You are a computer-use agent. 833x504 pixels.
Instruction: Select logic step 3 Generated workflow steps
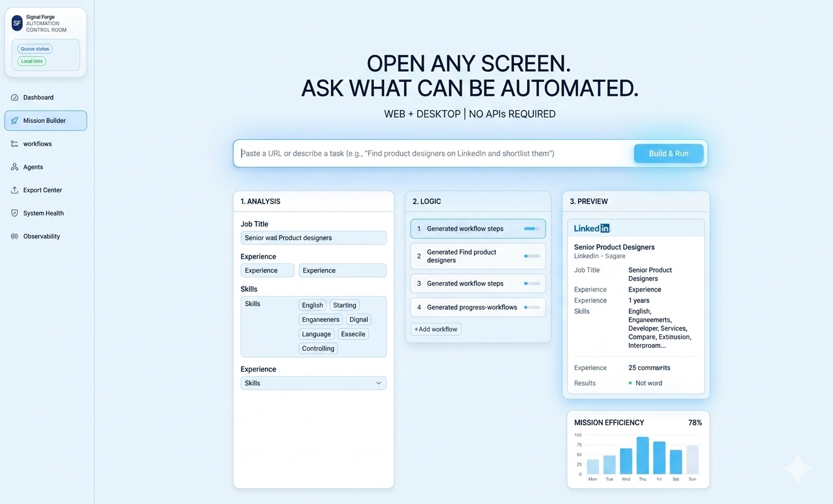coord(478,283)
